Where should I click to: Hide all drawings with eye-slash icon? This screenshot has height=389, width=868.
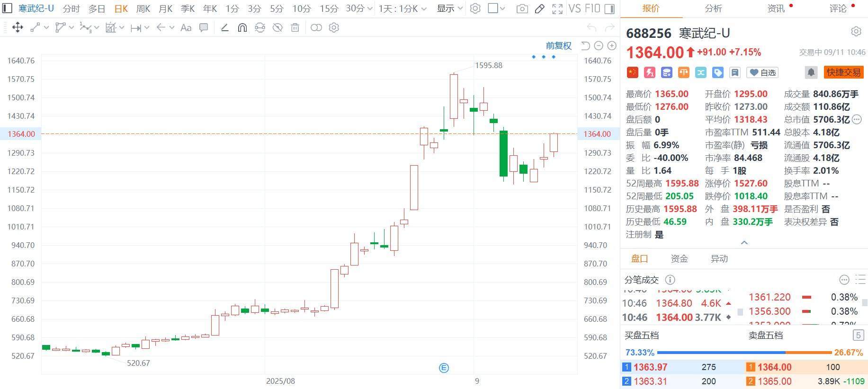click(x=277, y=27)
